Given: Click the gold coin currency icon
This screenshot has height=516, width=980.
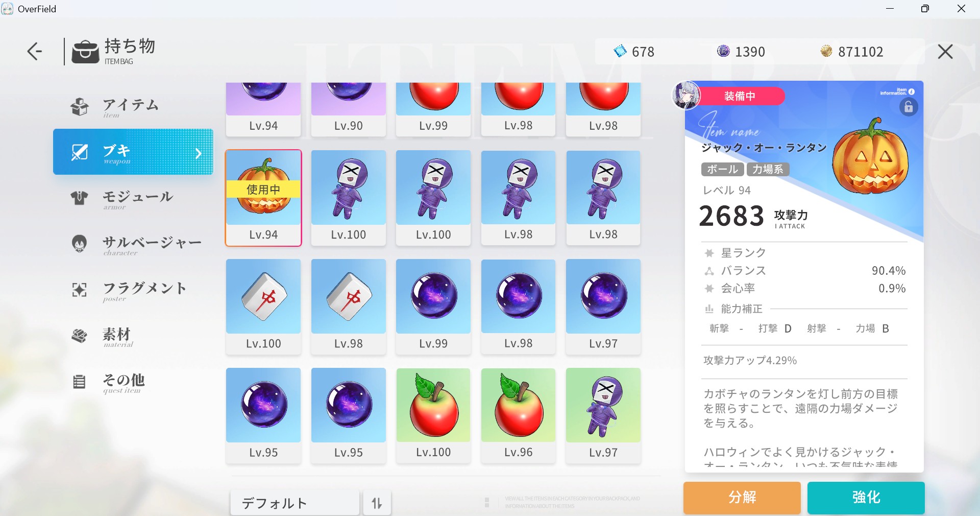Looking at the screenshot, I should pyautogui.click(x=826, y=51).
